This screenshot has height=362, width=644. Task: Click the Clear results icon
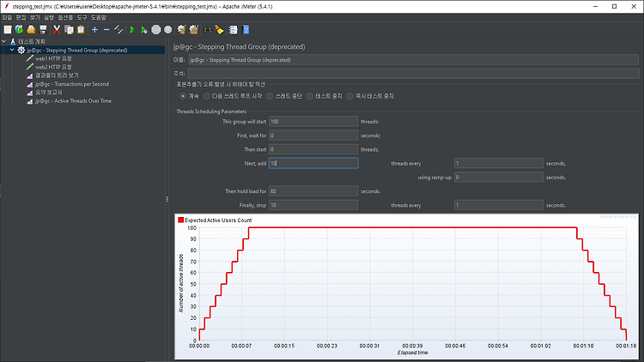coord(181,29)
